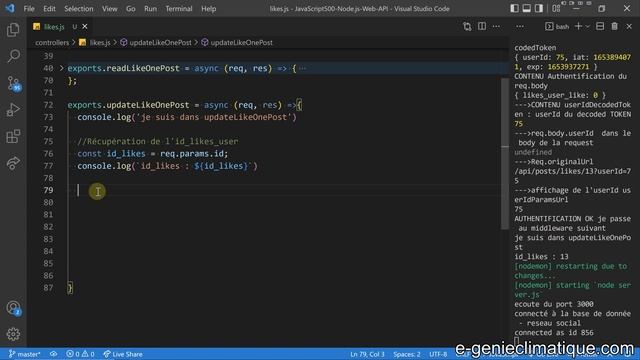Click '[nodemon] restarting due to' terminal line

(570, 266)
